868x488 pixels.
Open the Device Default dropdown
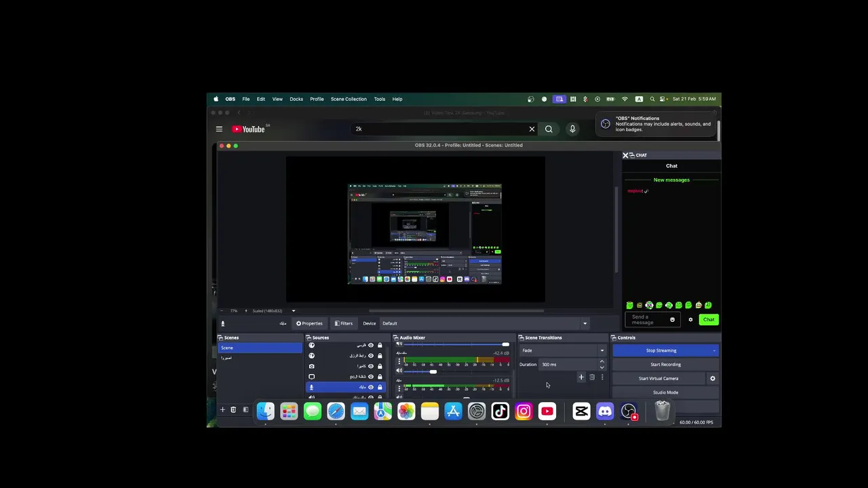484,323
